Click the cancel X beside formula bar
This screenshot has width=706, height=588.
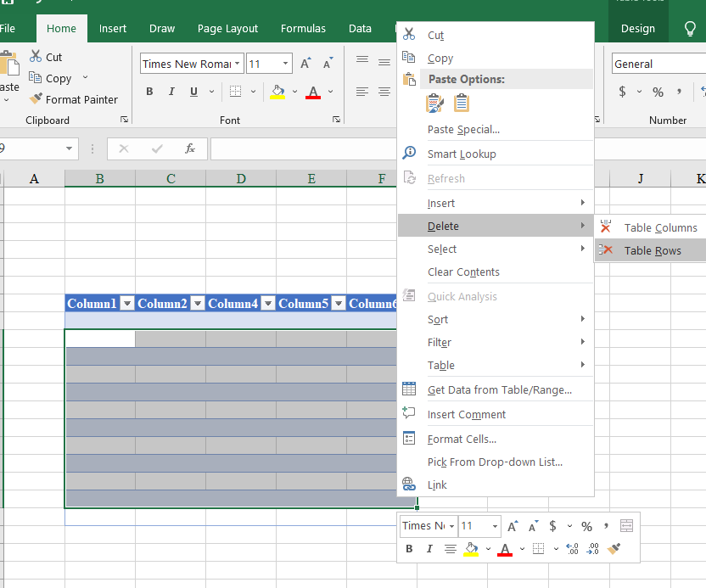[124, 148]
